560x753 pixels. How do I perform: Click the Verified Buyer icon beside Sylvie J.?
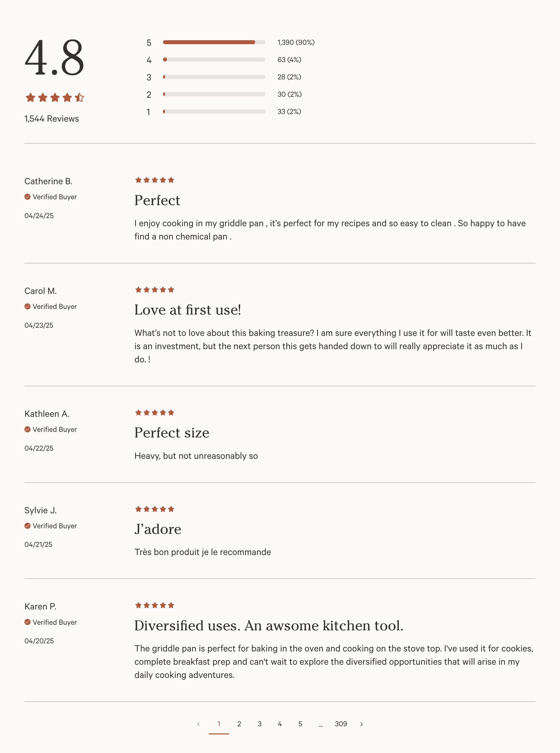coord(27,525)
